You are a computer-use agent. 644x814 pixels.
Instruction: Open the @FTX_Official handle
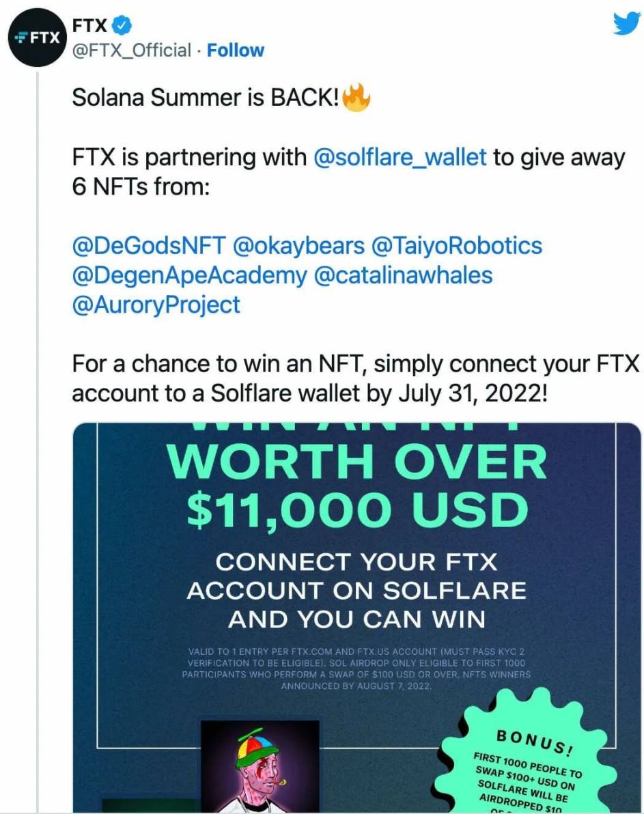132,51
